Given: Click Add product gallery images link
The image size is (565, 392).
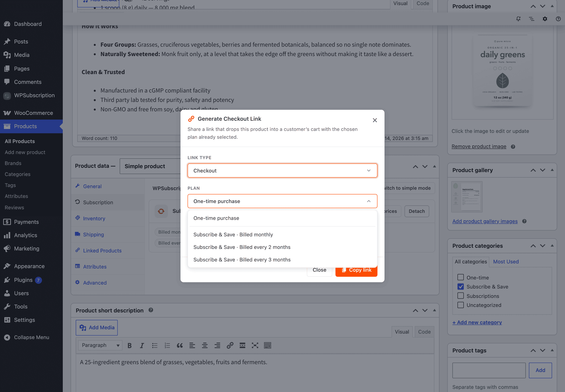Looking at the screenshot, I should pyautogui.click(x=485, y=221).
